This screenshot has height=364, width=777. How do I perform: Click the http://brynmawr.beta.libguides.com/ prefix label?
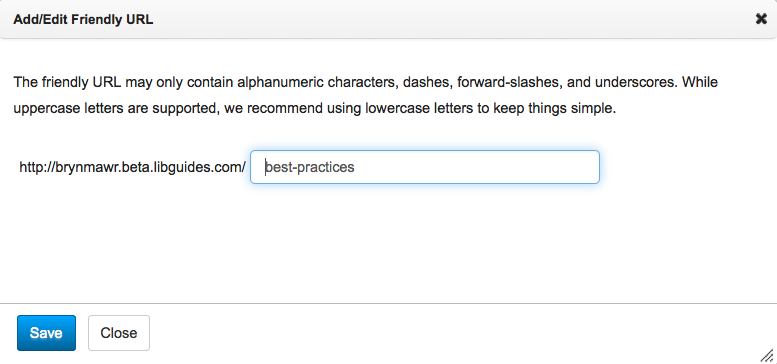[x=132, y=167]
